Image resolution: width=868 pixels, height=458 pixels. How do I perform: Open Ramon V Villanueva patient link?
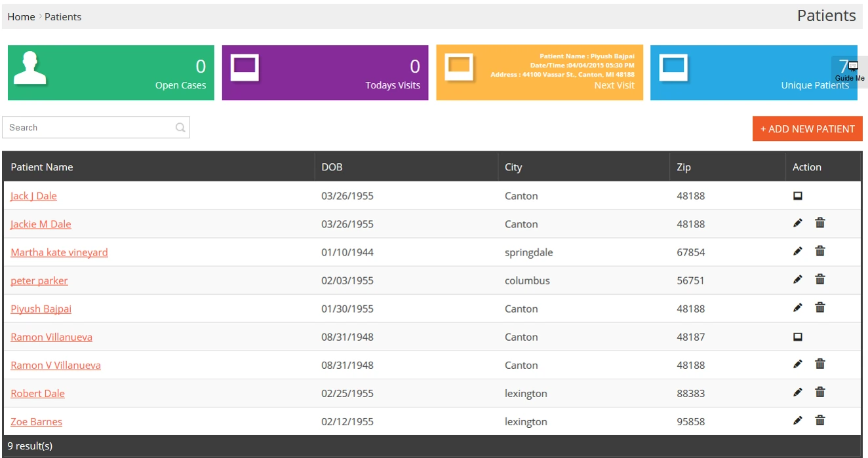click(56, 365)
